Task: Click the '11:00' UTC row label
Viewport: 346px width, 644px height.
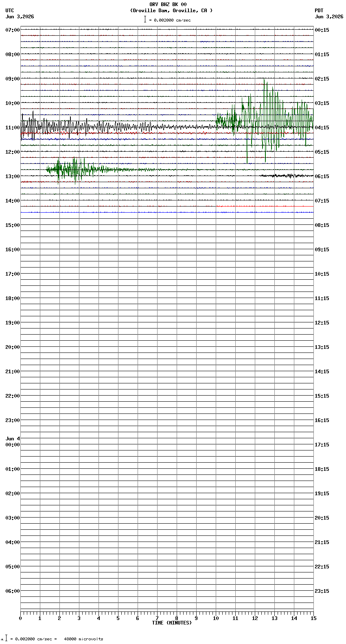Action: (x=13, y=128)
